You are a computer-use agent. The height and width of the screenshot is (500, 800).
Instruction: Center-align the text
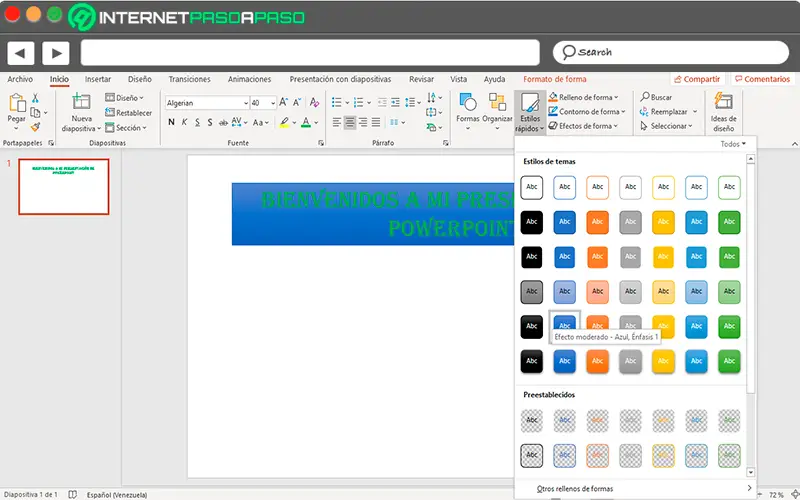click(x=349, y=122)
